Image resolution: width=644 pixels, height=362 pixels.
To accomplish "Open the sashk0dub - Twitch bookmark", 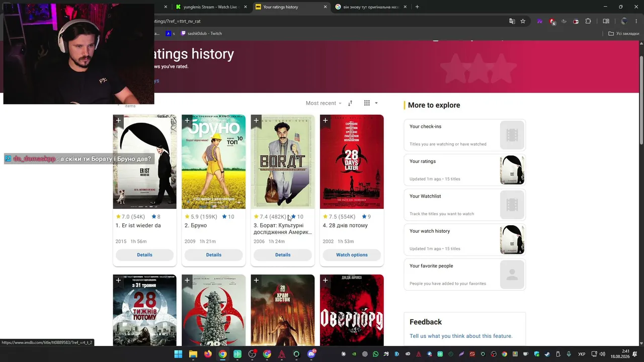I will point(200,34).
